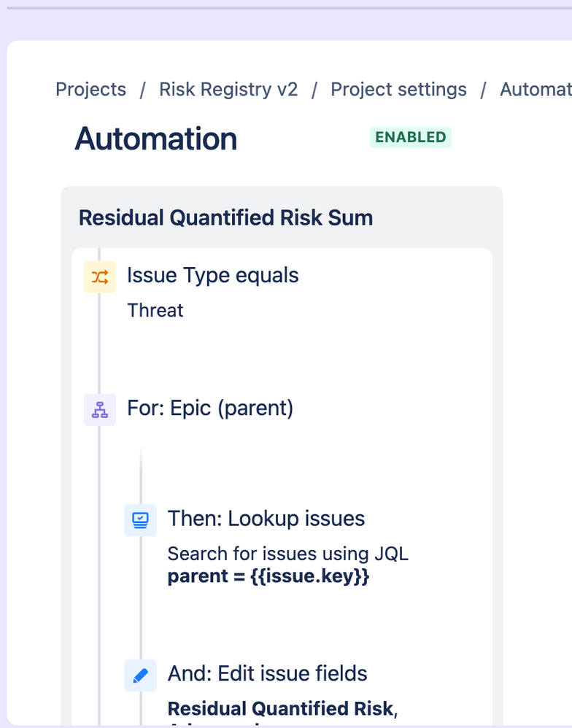Select the Residual Quantified Risk Sum rule title
572x728 pixels.
coord(225,217)
